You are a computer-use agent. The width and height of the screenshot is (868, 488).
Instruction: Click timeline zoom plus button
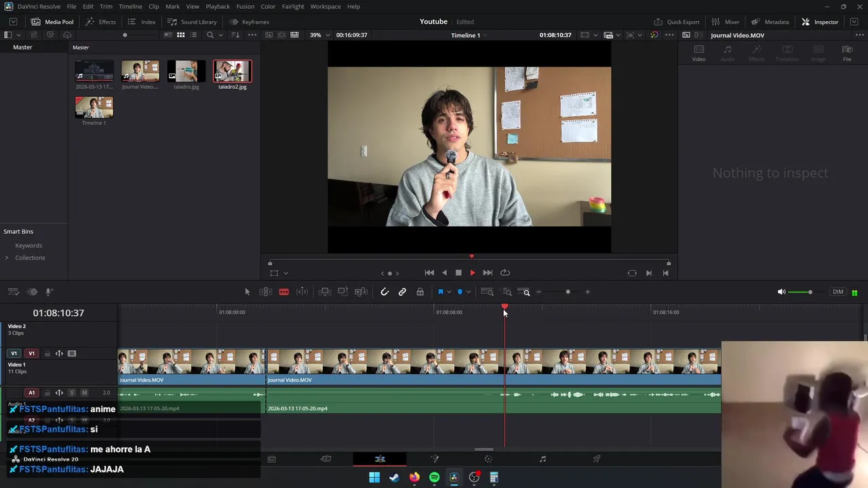(x=587, y=292)
